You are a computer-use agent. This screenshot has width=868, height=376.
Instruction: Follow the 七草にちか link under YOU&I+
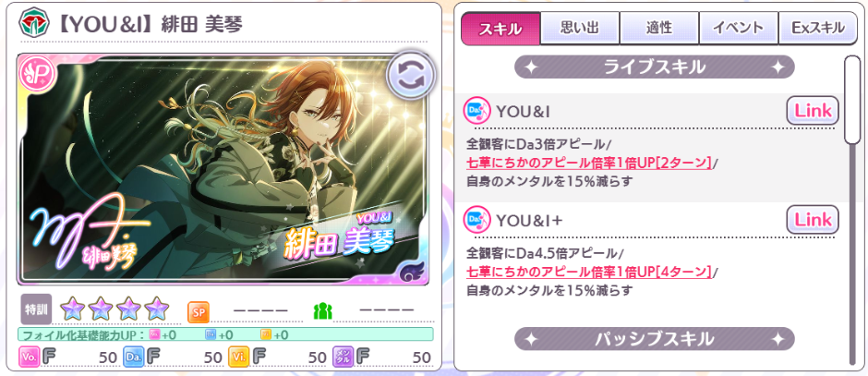coord(589,272)
